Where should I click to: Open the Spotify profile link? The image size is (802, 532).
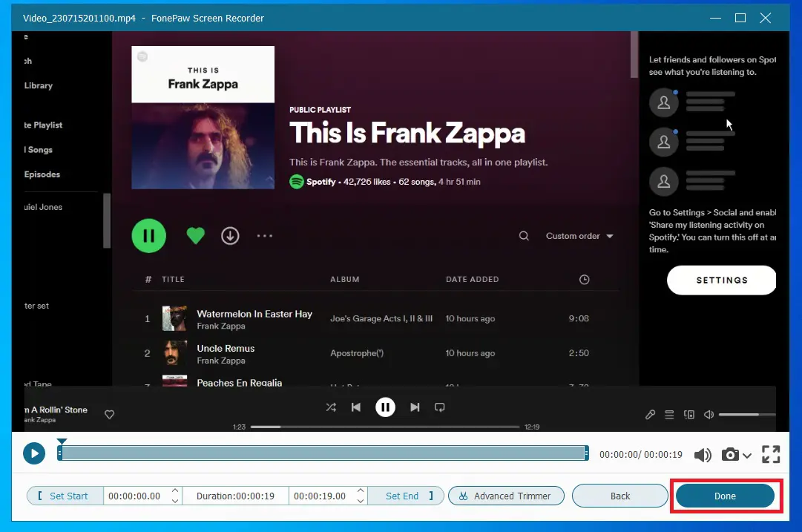coord(321,182)
